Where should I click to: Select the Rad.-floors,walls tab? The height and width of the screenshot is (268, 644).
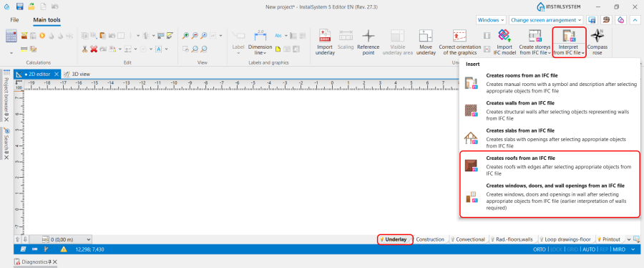pos(513,239)
